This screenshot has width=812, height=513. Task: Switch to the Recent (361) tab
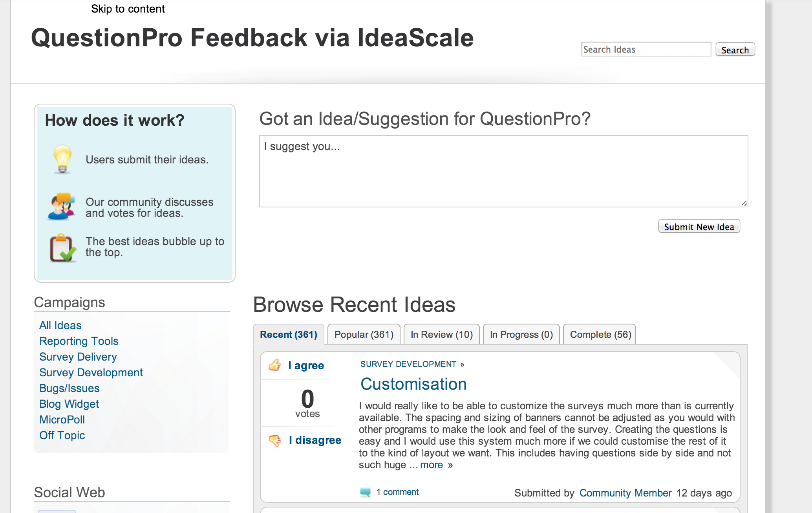[x=289, y=335]
